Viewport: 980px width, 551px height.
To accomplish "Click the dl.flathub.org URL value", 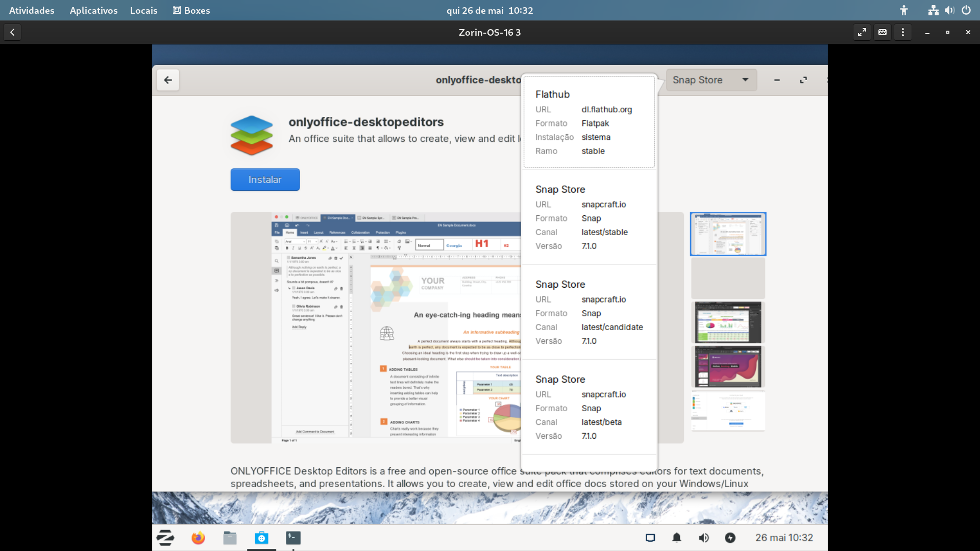I will tap(606, 110).
